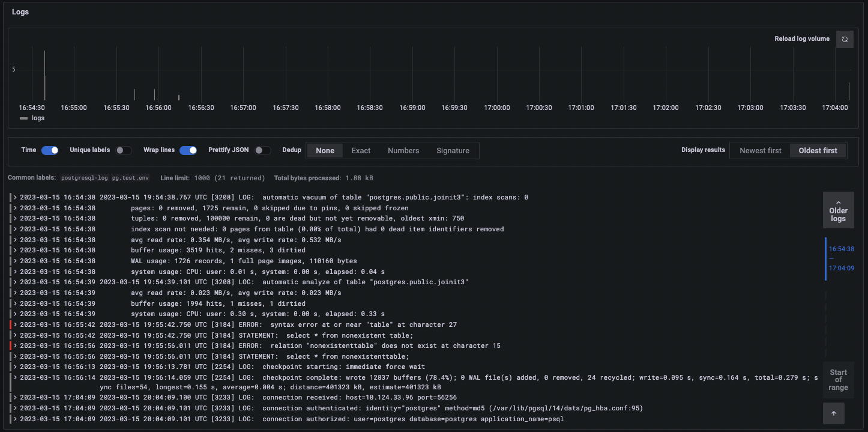Switch display order to Newest first

(x=760, y=151)
